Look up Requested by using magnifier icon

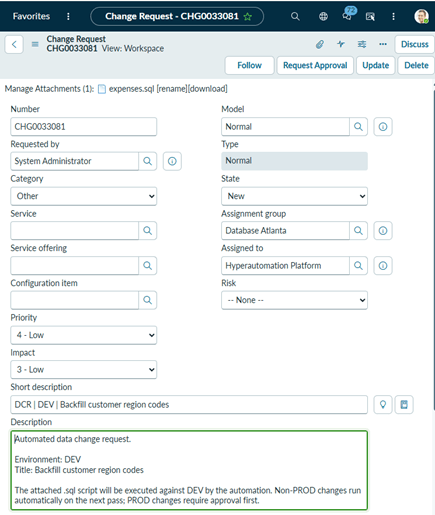147,161
